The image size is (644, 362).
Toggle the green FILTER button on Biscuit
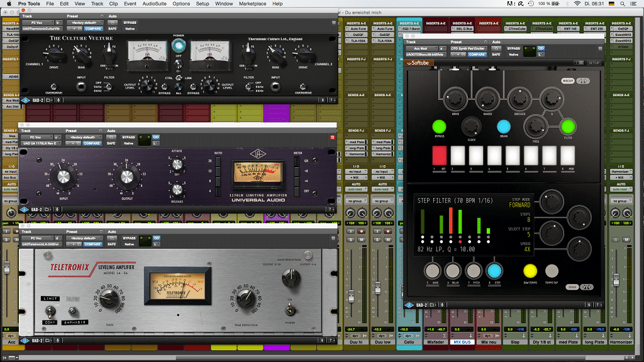(x=568, y=127)
